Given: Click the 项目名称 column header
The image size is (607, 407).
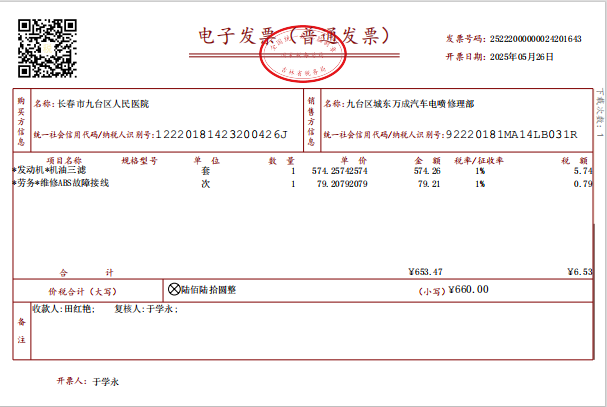Looking at the screenshot, I should [x=64, y=161].
